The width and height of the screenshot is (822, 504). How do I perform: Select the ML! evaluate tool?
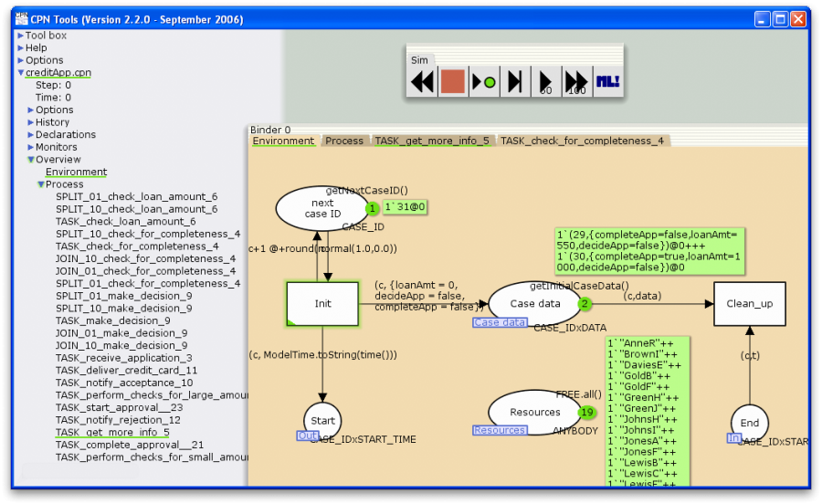tap(607, 82)
